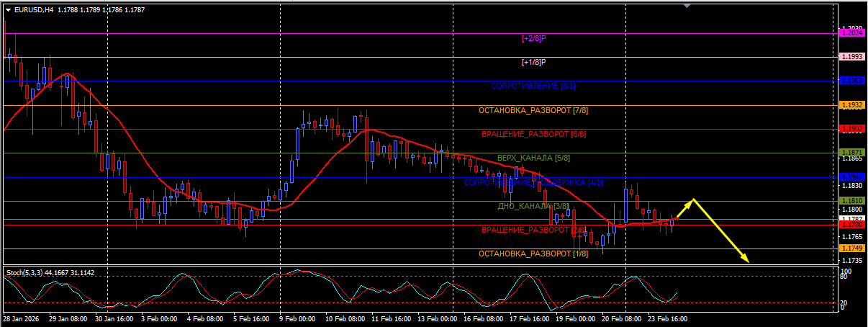Click the 20 Feb 08:00 time label
The height and width of the screenshot is (327, 868).
pos(622,318)
